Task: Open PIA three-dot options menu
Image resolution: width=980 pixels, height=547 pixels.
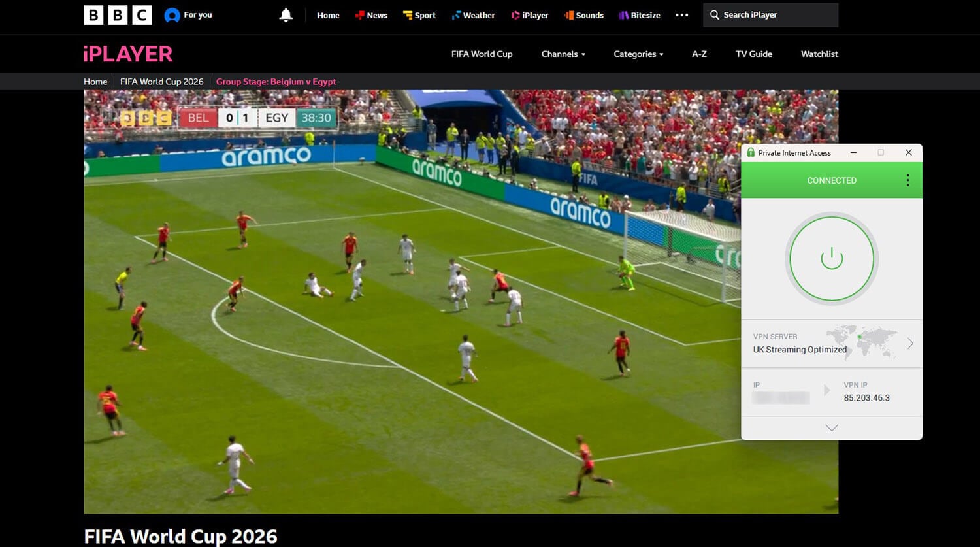Action: (x=907, y=180)
